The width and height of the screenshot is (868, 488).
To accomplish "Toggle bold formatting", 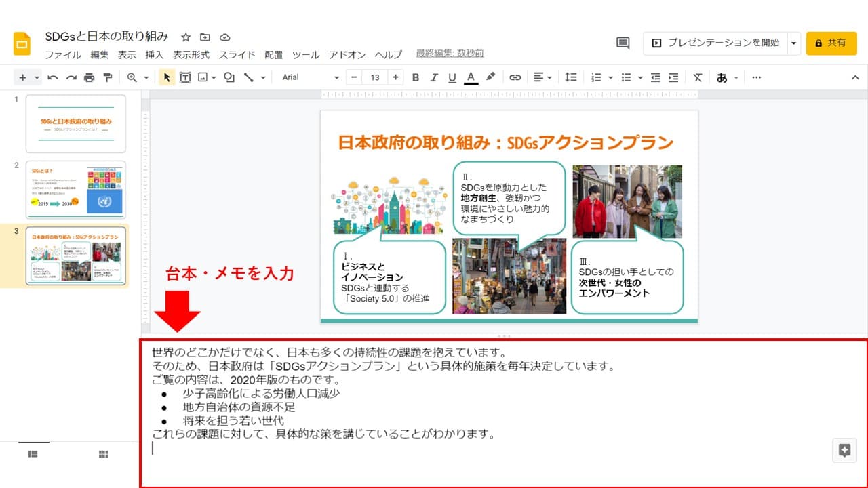I will [416, 77].
